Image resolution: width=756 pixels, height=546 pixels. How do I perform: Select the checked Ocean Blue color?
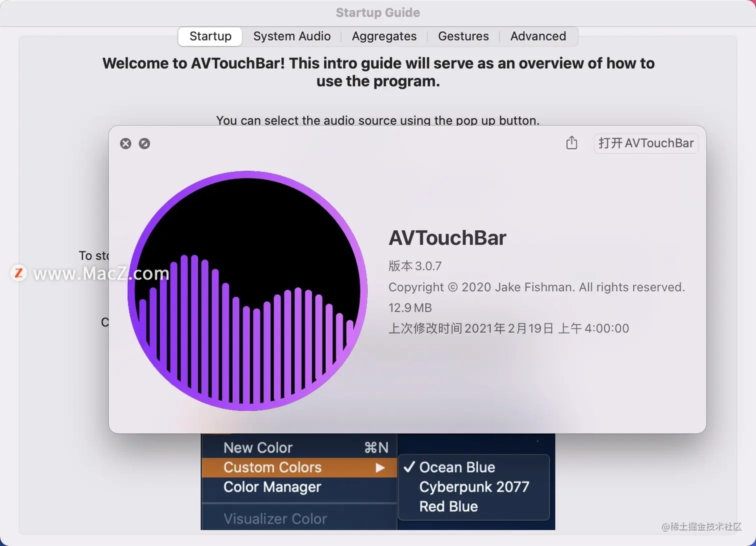[474, 467]
